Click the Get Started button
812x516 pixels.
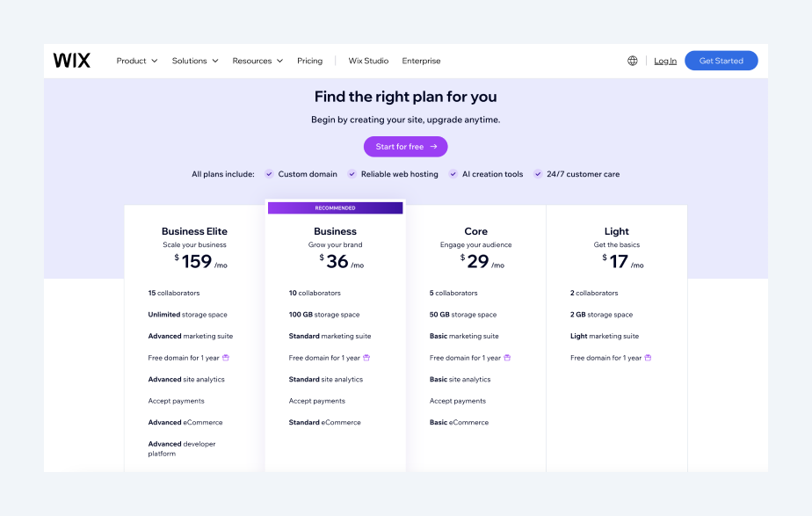(721, 61)
